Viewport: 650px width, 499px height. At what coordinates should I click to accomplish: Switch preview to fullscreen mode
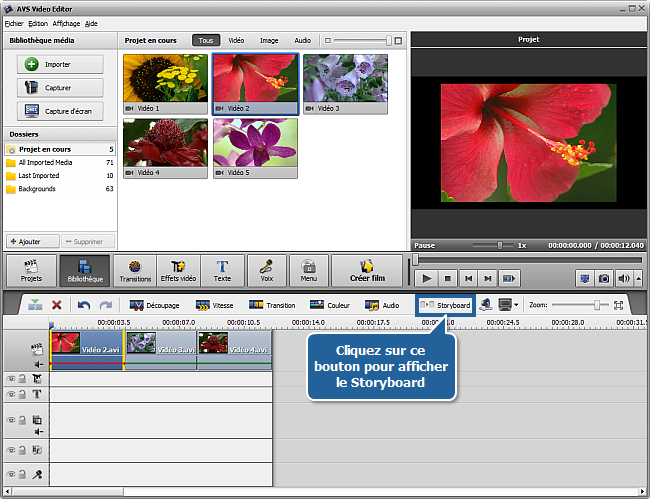tap(585, 278)
